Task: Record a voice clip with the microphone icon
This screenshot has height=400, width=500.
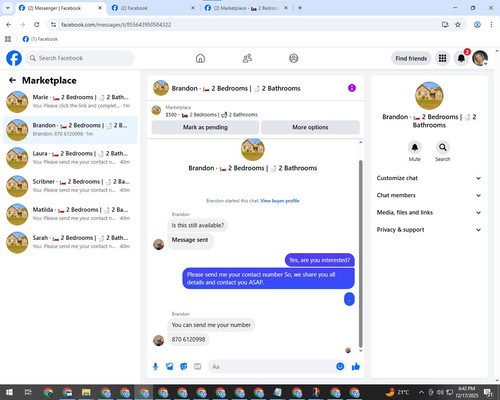Action: coord(155,367)
